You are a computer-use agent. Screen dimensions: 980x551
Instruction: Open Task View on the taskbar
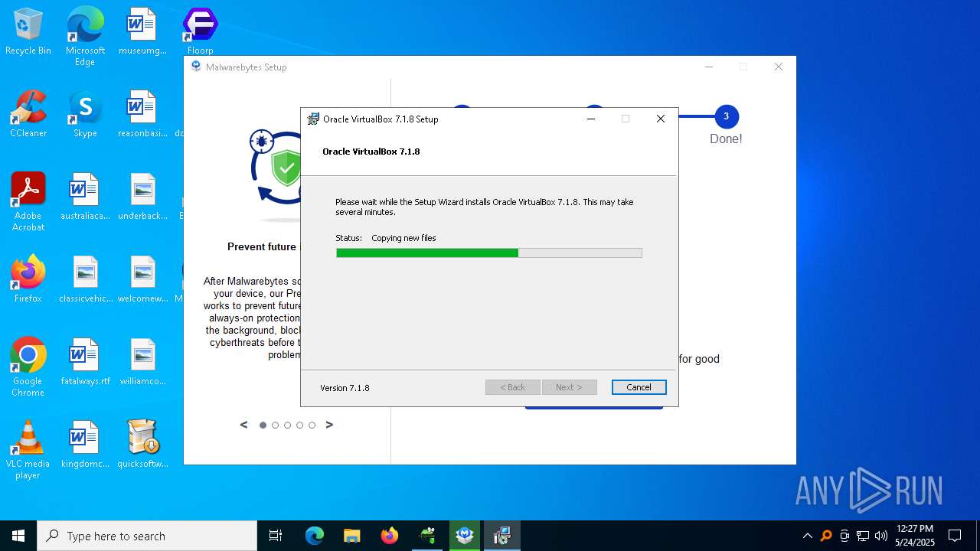(276, 536)
